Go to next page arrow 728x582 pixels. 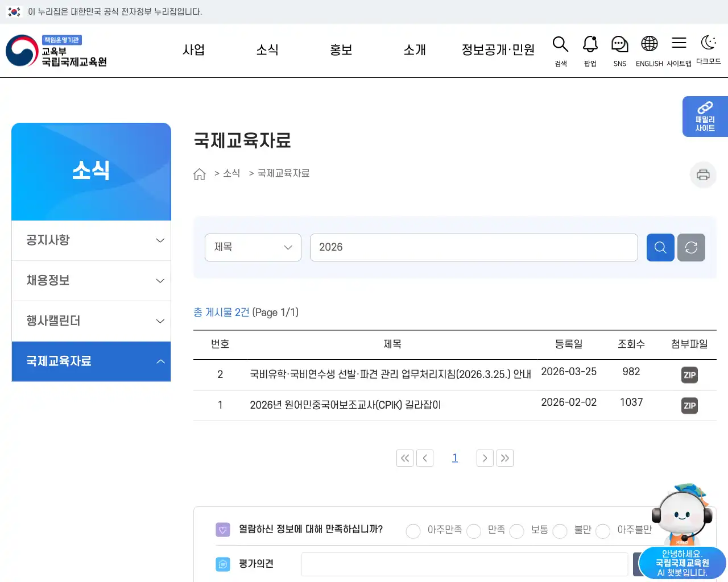pos(485,458)
